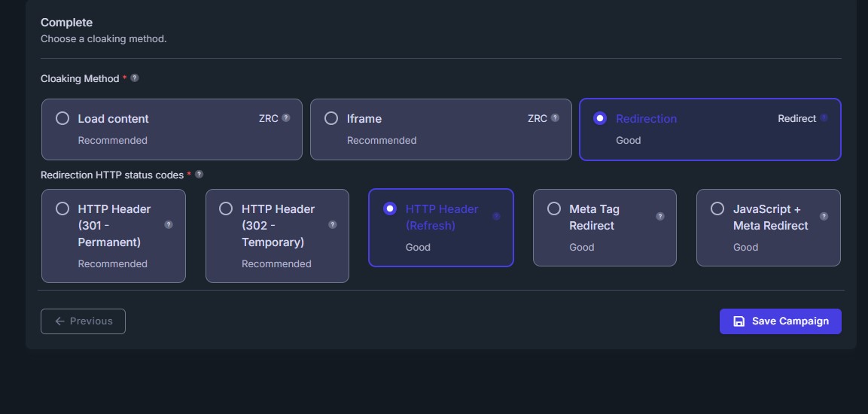Click help icon beside Load content ZRC
The width and height of the screenshot is (868, 414).
[286, 118]
